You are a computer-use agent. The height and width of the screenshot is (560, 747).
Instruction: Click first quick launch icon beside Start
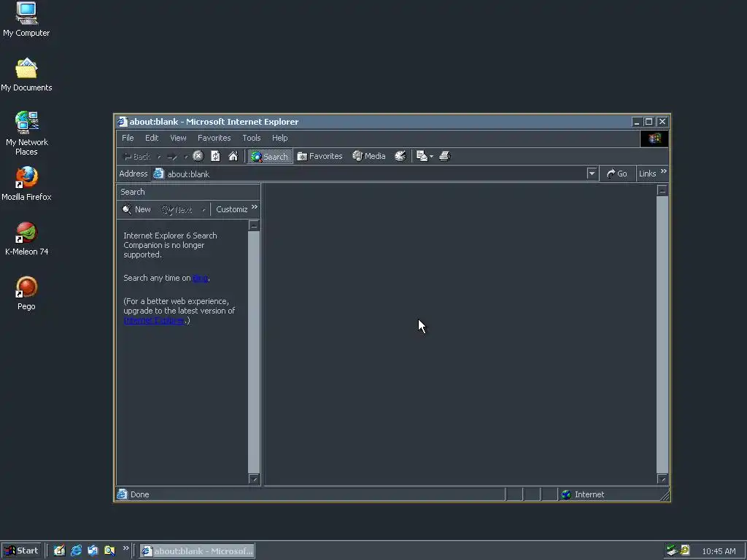point(59,551)
